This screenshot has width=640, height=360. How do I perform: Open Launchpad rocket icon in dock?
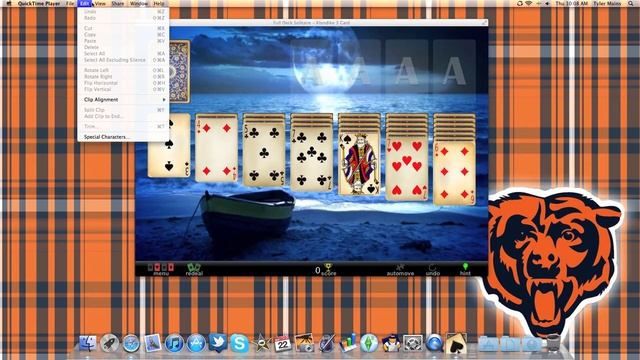[x=109, y=343]
